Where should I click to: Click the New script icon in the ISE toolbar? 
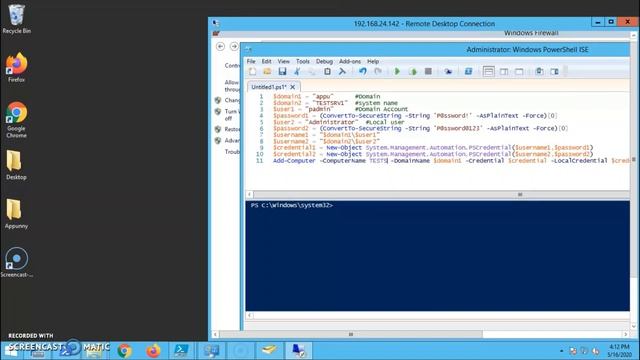[x=253, y=71]
